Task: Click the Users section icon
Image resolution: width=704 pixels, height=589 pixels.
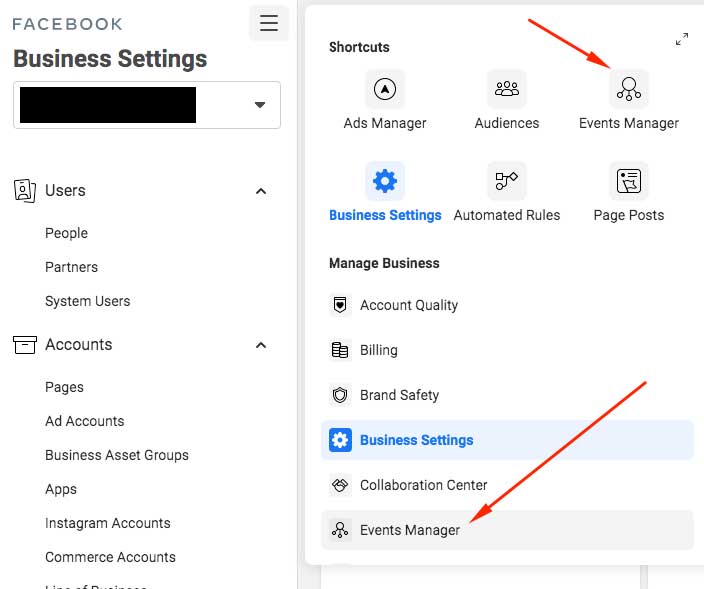Action: pyautogui.click(x=25, y=191)
